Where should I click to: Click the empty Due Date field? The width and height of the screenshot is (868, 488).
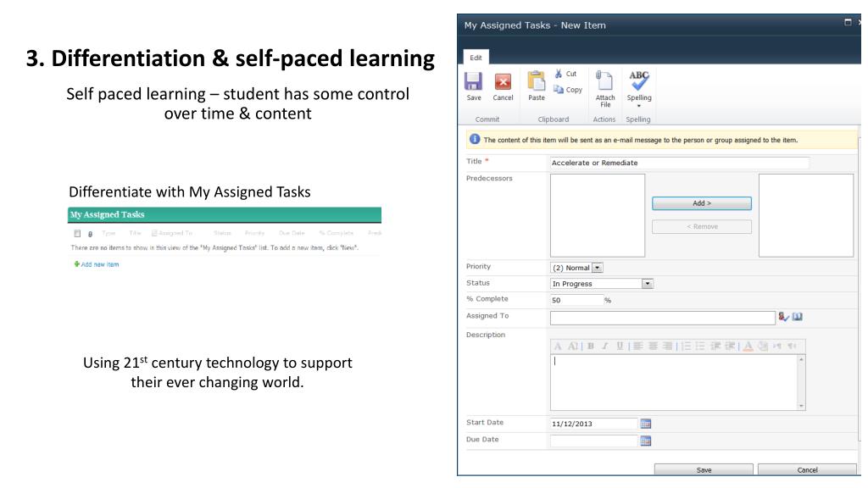[593, 441]
